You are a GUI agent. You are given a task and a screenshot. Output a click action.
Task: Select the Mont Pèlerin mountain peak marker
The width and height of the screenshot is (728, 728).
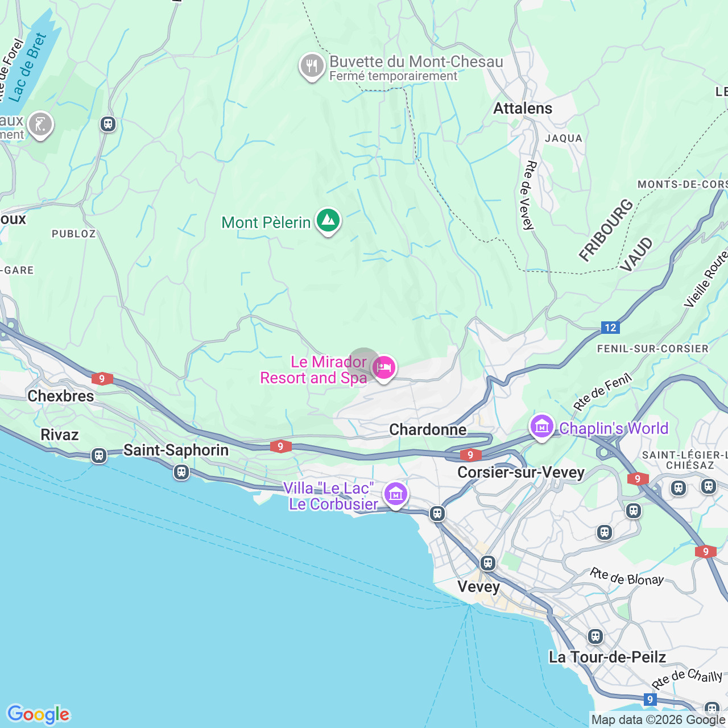point(328,221)
